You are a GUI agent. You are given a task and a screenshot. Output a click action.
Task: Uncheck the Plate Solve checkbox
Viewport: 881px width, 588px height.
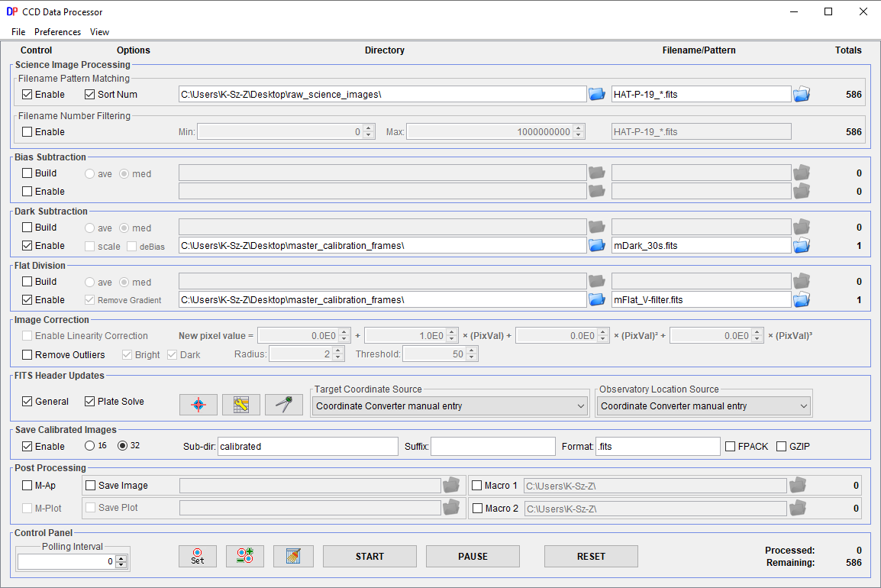(x=90, y=402)
